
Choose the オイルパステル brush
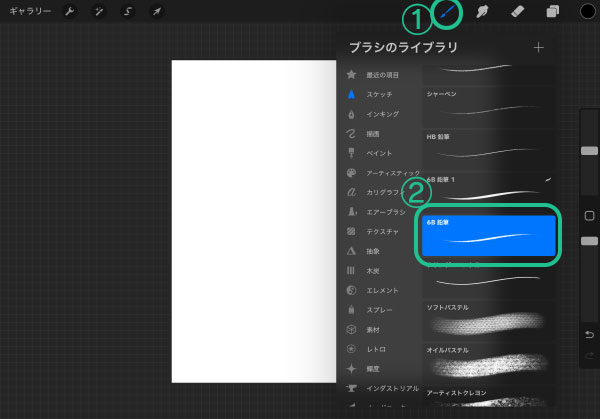tap(488, 362)
